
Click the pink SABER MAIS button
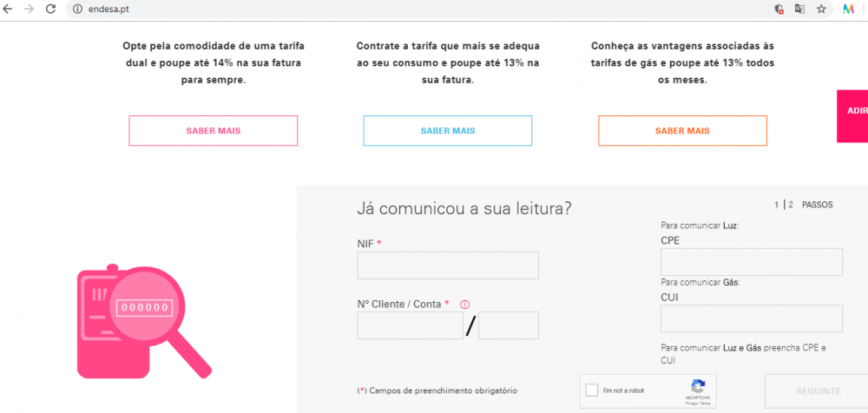(x=213, y=131)
